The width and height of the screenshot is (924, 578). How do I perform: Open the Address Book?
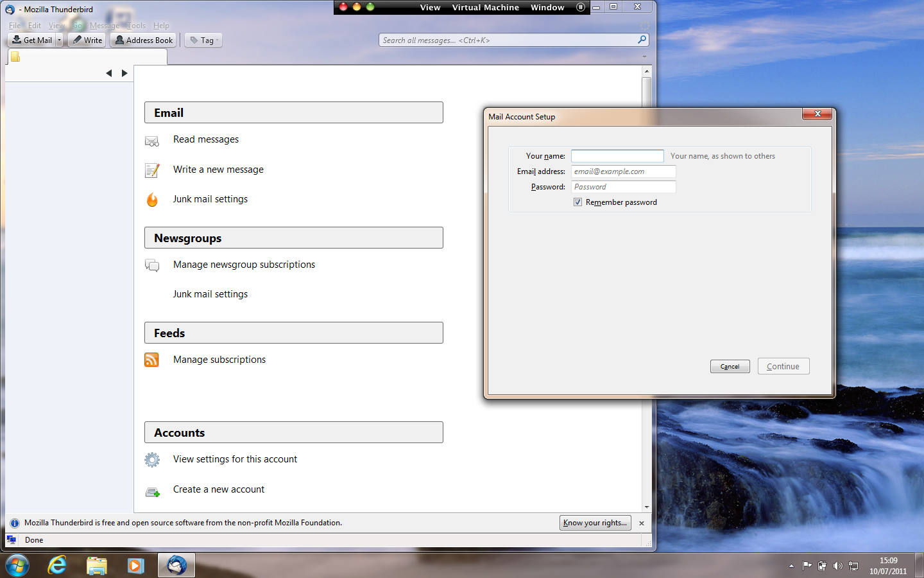coord(144,40)
